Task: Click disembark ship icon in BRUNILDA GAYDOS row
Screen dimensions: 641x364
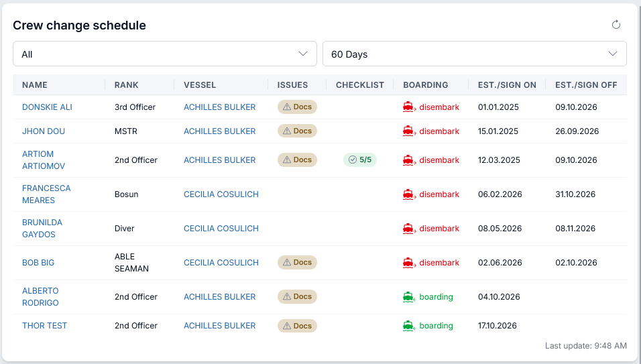Action: point(409,229)
